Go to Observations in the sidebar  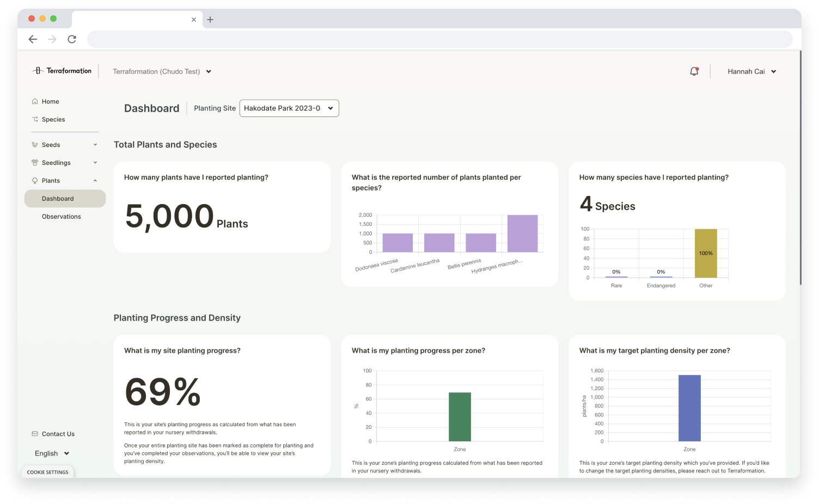(x=61, y=217)
